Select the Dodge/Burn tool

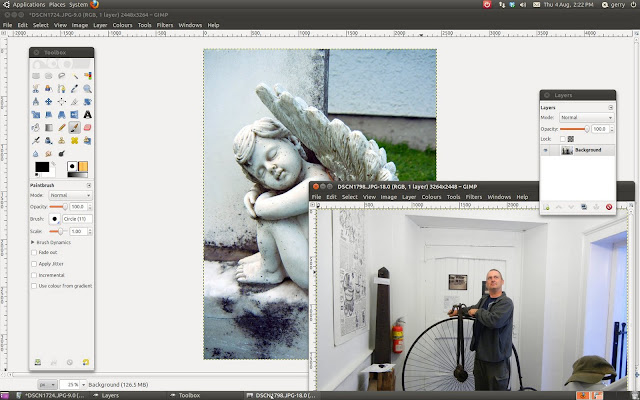point(62,154)
